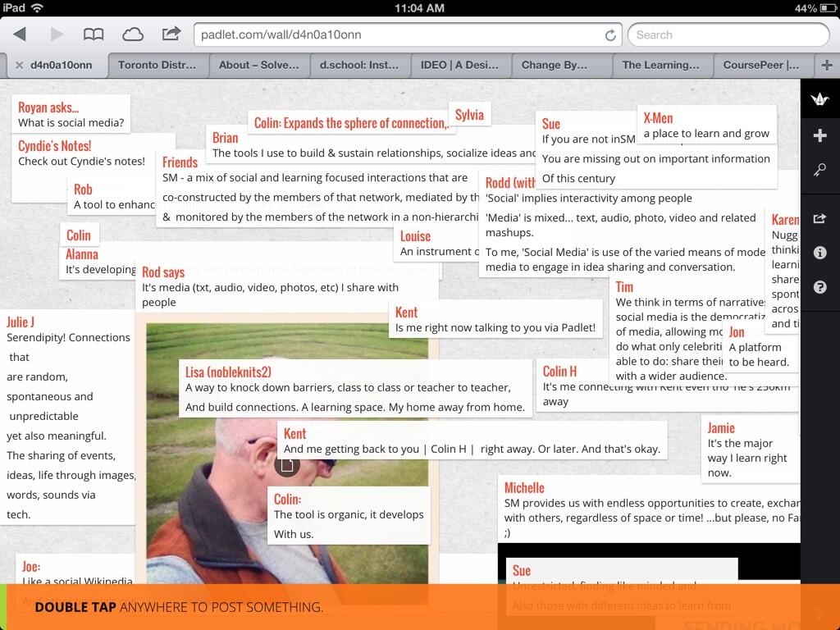Tap the 11:04 AM clock
This screenshot has width=840, height=630.
pyautogui.click(x=419, y=8)
